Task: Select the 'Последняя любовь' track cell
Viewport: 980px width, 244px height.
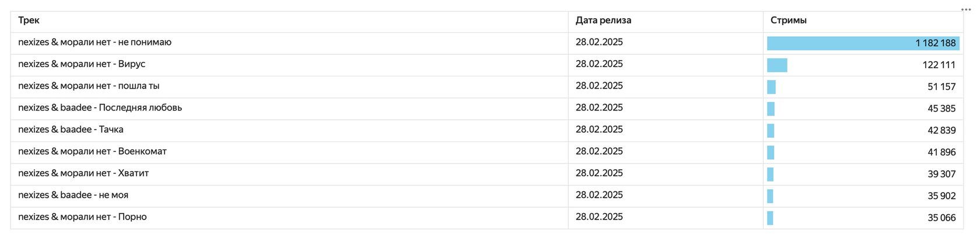Action: (x=289, y=109)
